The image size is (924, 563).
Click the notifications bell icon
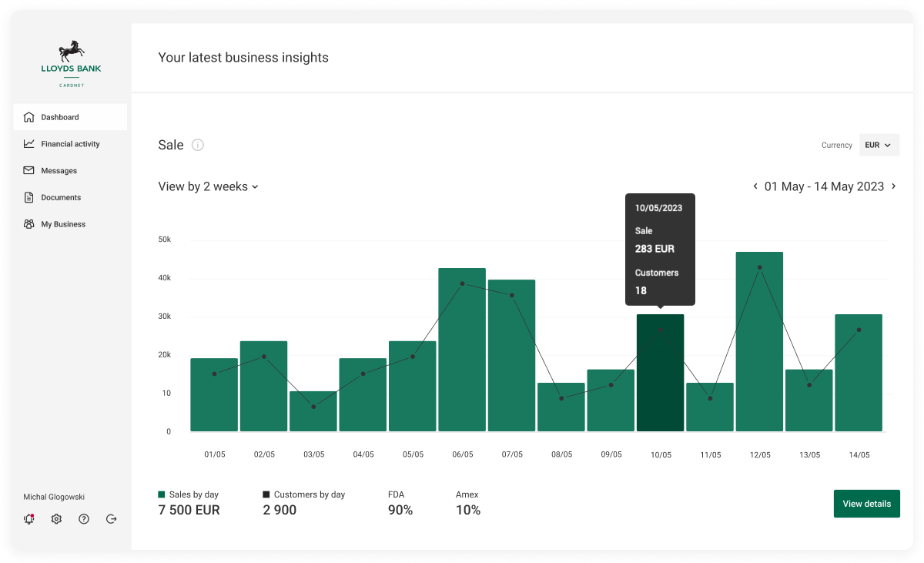[x=29, y=519]
